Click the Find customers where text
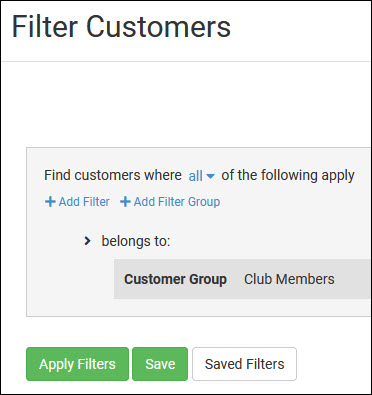 click(113, 175)
